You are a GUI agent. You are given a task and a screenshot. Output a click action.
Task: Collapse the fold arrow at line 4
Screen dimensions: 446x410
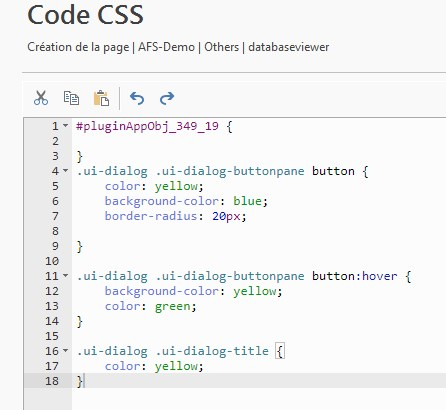point(65,171)
